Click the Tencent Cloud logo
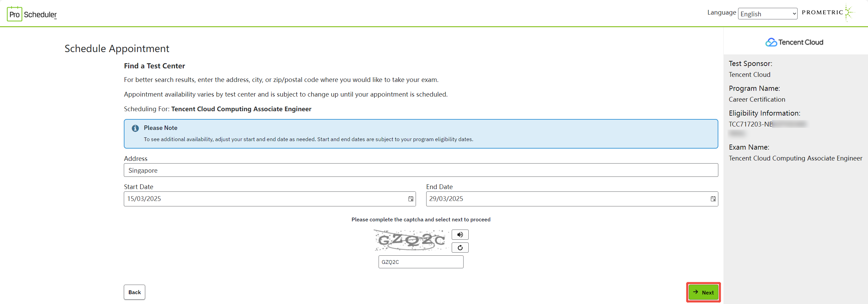This screenshot has width=868, height=304. point(794,42)
